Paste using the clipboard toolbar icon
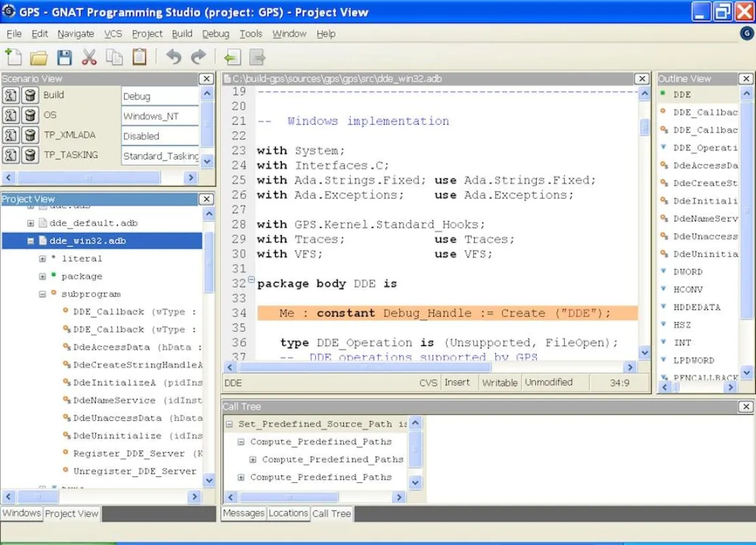The image size is (756, 545). click(140, 57)
